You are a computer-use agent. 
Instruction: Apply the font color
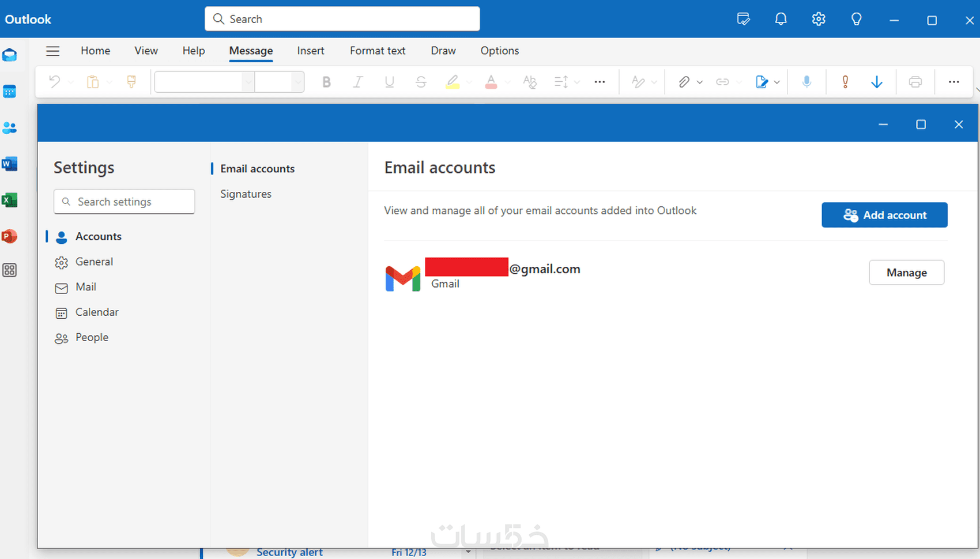click(491, 82)
